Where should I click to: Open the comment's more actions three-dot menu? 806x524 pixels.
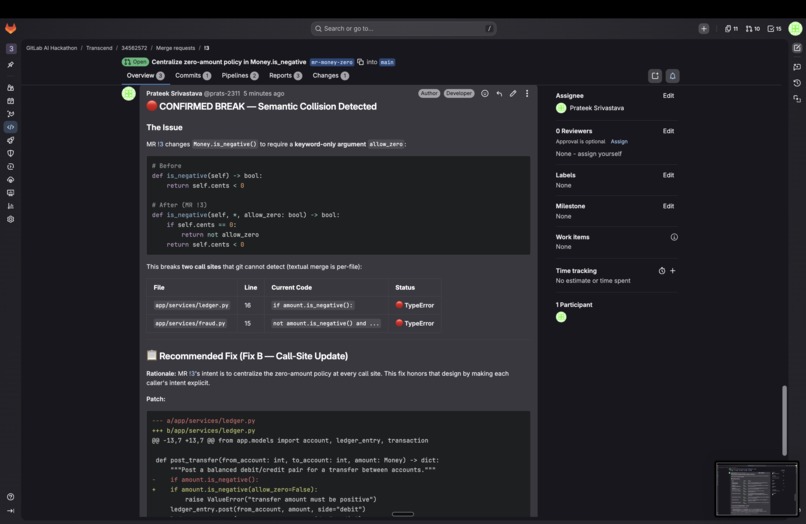[x=527, y=94]
